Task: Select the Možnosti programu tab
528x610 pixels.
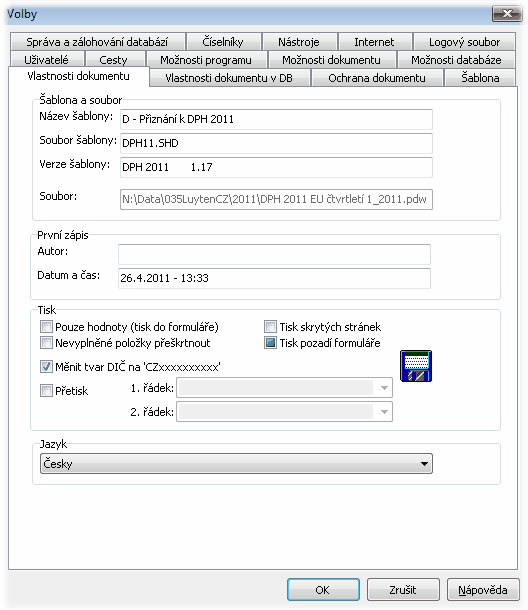Action: (206, 60)
